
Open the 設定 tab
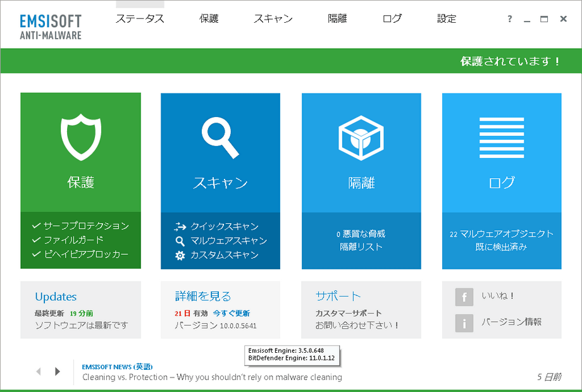447,18
